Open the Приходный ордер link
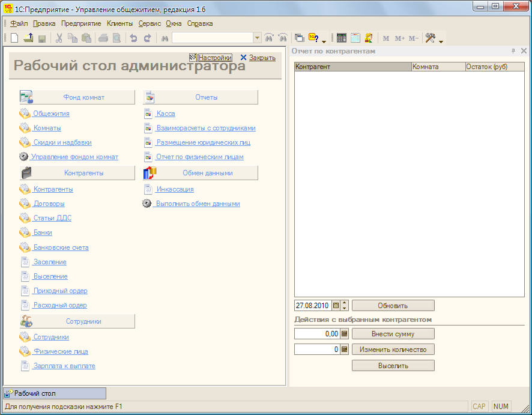 click(x=61, y=291)
